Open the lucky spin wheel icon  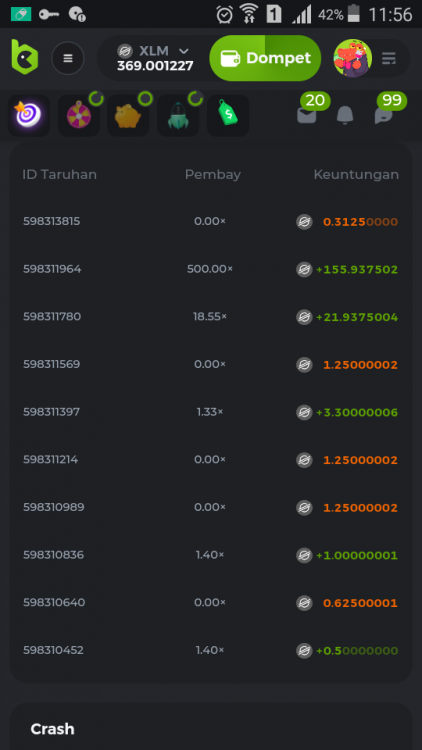[79, 115]
